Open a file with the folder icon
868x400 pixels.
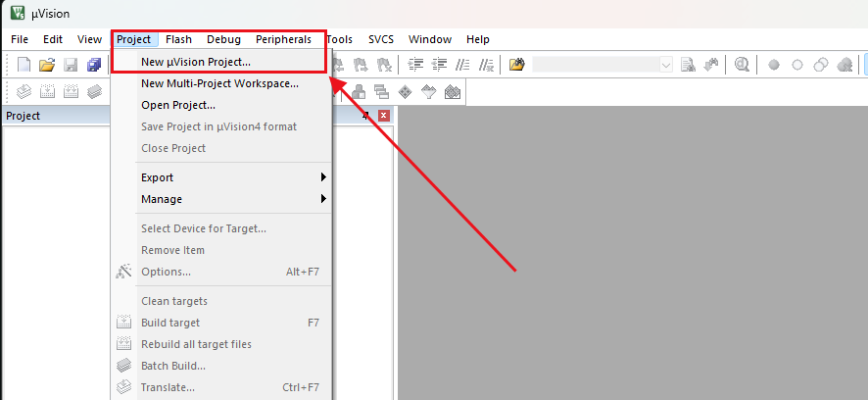tap(47, 65)
